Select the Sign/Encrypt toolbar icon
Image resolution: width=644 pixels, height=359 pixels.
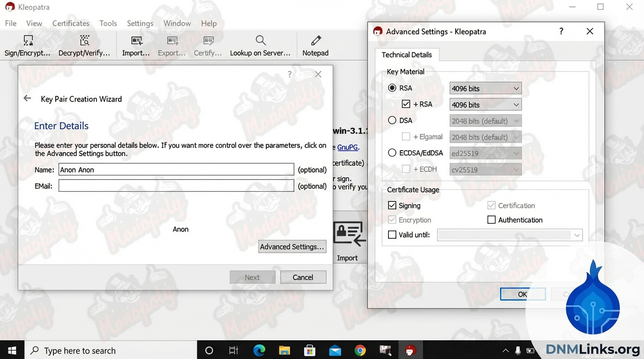[x=27, y=45]
